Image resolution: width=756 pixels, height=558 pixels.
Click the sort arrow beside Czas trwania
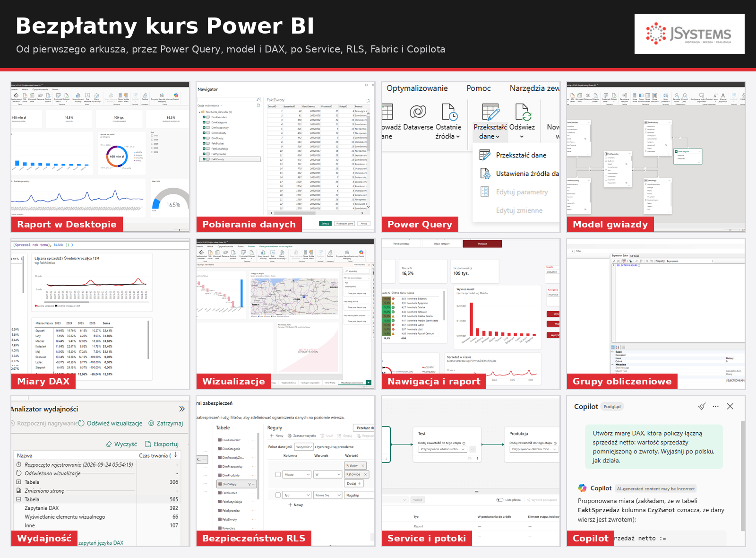pos(175,455)
